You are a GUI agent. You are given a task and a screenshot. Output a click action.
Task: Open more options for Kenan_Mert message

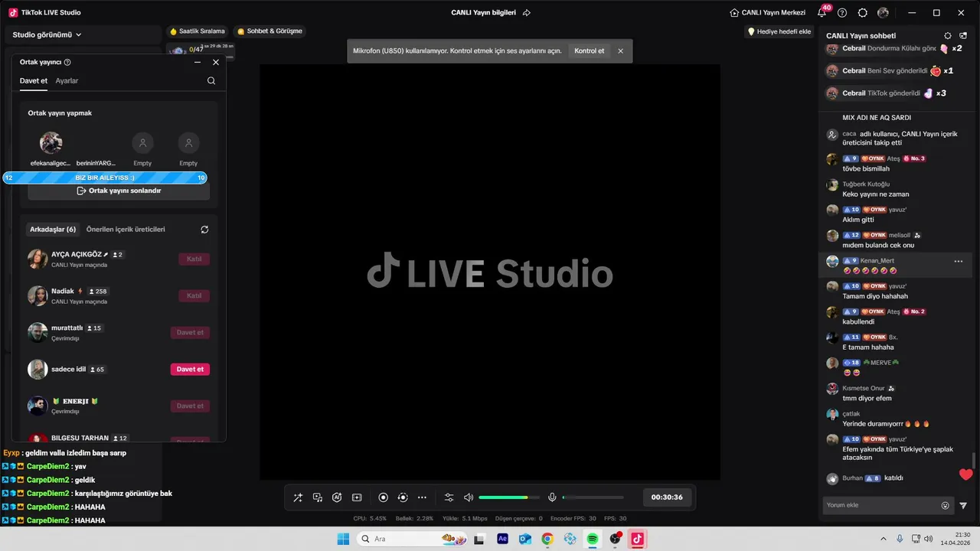click(x=958, y=262)
